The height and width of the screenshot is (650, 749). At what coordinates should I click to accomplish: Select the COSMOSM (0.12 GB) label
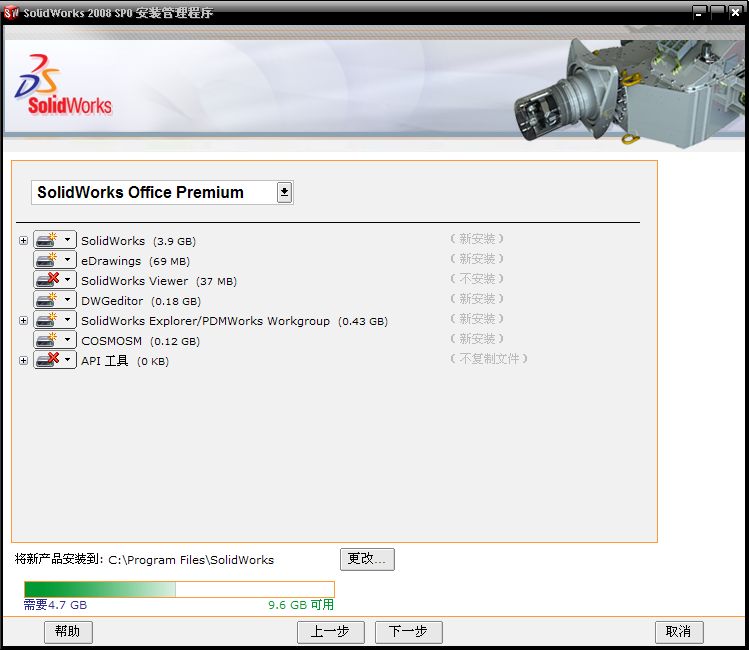[x=140, y=341]
